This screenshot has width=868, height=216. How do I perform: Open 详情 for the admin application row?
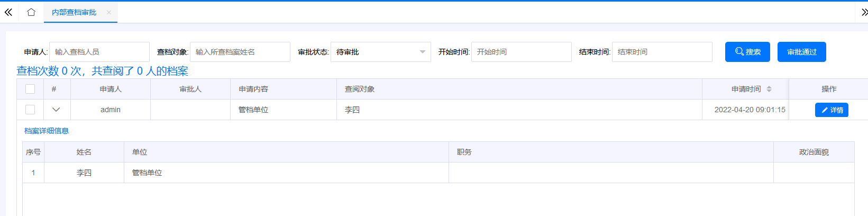pos(831,110)
